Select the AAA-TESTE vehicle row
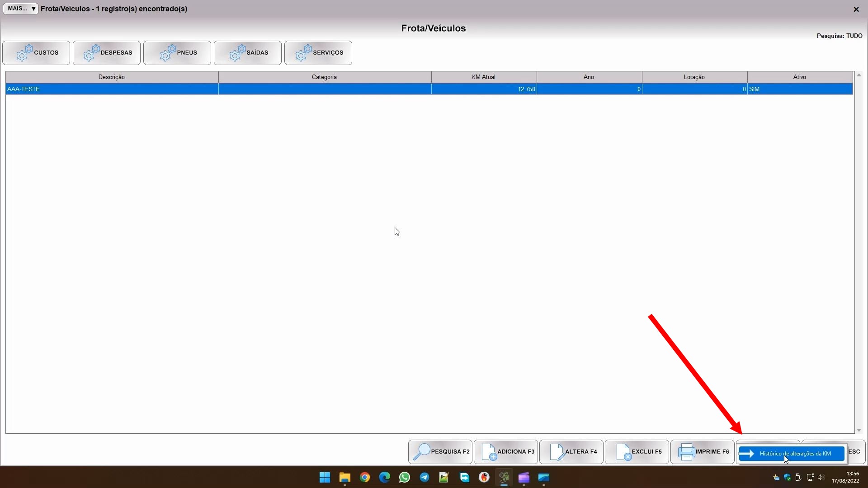 click(112, 89)
